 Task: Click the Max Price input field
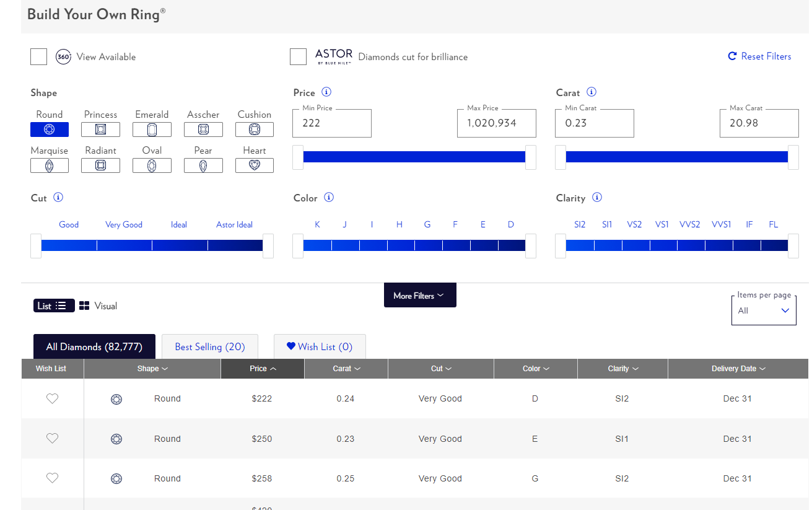497,123
